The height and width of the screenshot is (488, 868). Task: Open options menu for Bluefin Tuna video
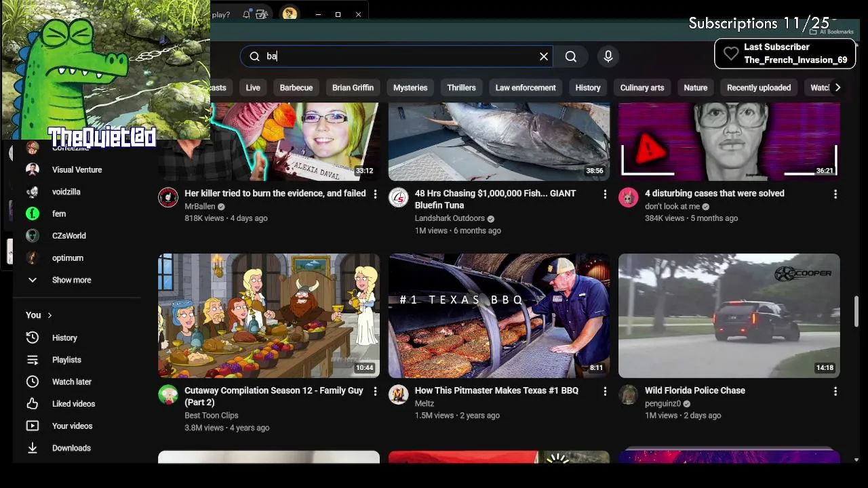(605, 194)
